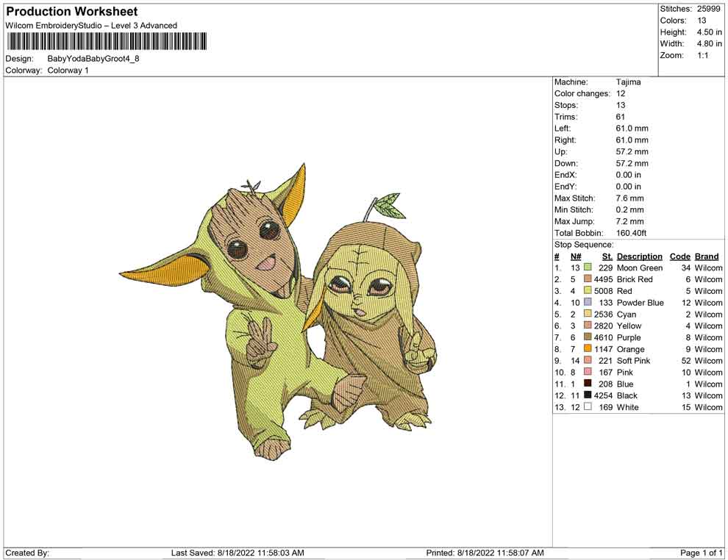
Task: Click the stitches count '25999'
Action: [708, 9]
